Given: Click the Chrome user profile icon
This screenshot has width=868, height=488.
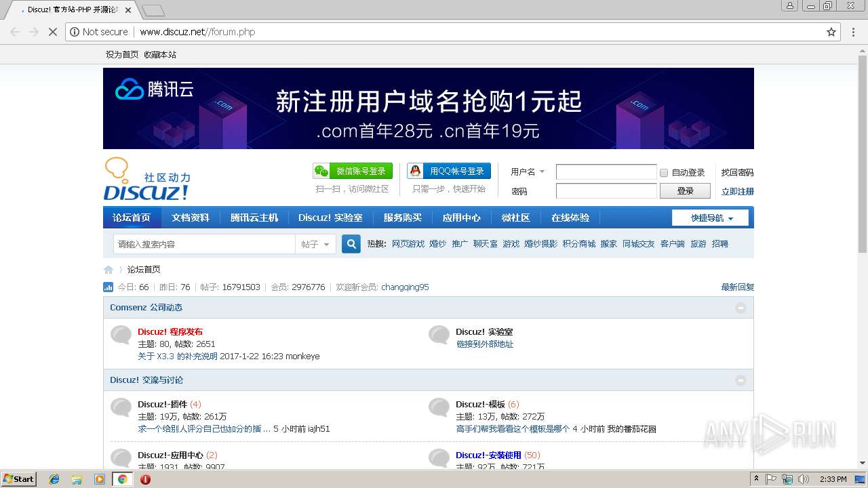Looking at the screenshot, I should 789,5.
